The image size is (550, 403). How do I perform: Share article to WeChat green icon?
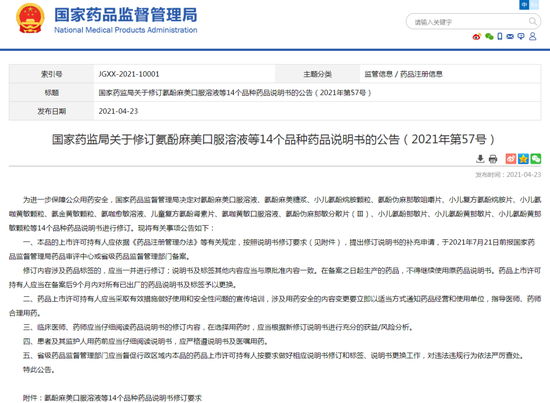click(x=536, y=159)
